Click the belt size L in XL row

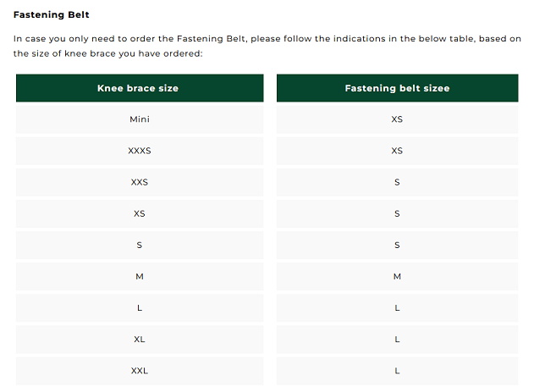pyautogui.click(x=397, y=340)
